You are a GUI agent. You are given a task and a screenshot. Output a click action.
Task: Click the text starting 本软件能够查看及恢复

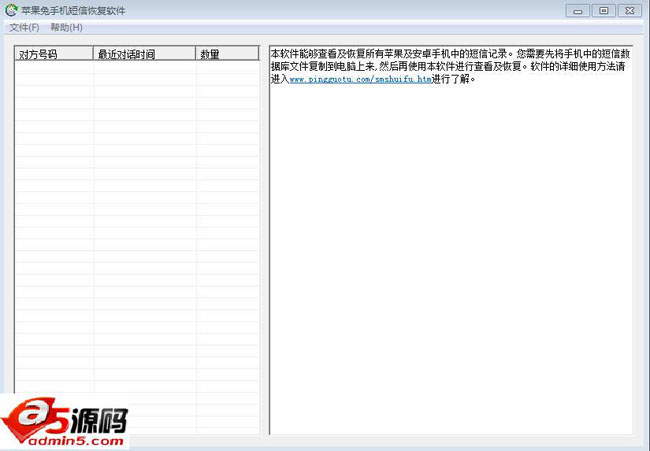450,66
